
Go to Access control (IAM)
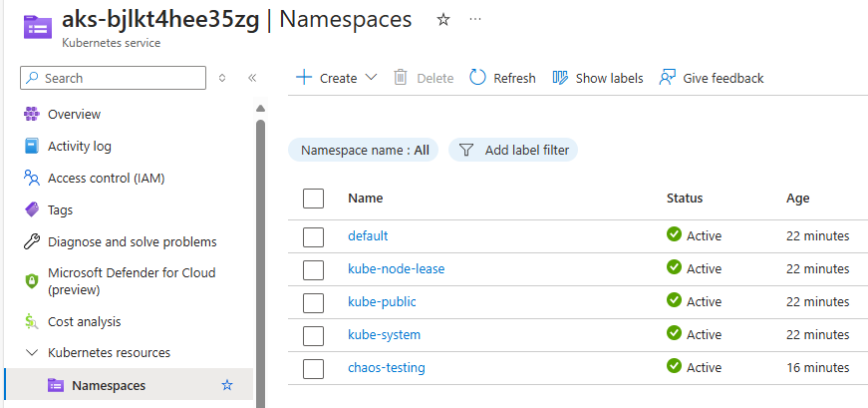[x=107, y=178]
